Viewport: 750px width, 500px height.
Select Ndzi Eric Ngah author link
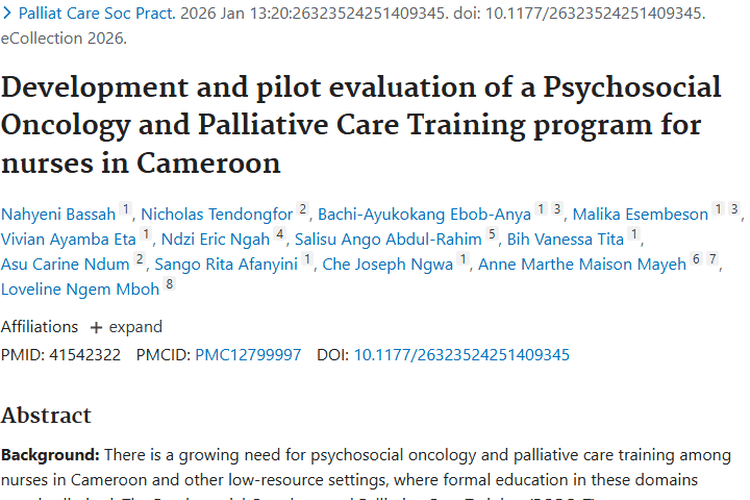(x=215, y=238)
